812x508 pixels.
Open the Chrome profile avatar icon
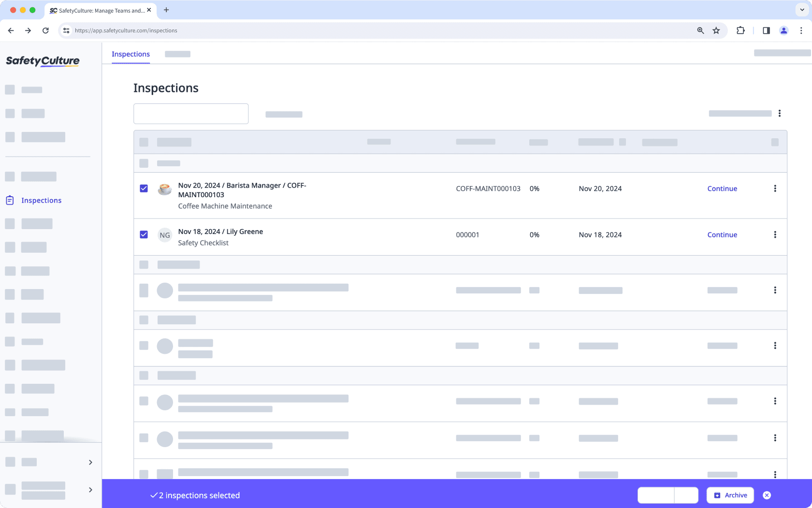[x=783, y=30]
